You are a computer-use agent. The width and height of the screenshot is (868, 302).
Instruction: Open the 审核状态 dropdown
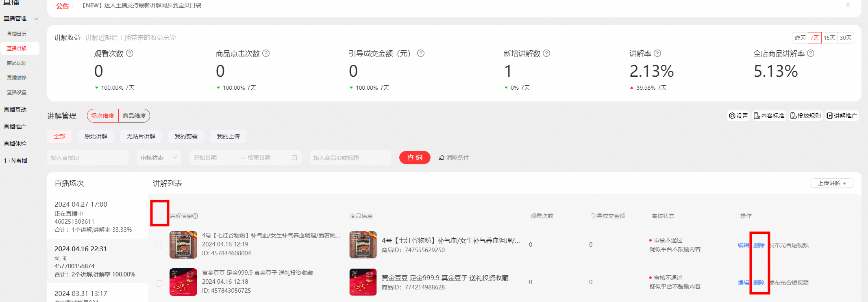click(159, 157)
